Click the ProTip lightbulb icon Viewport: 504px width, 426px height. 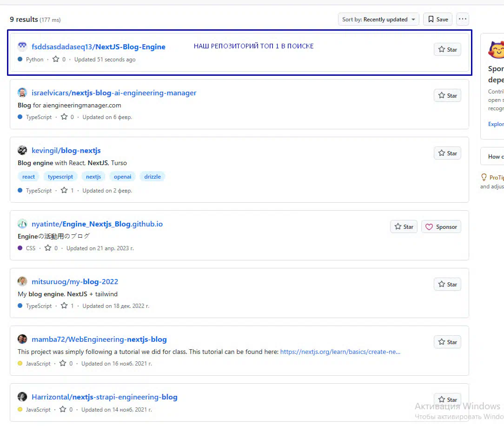tap(484, 177)
